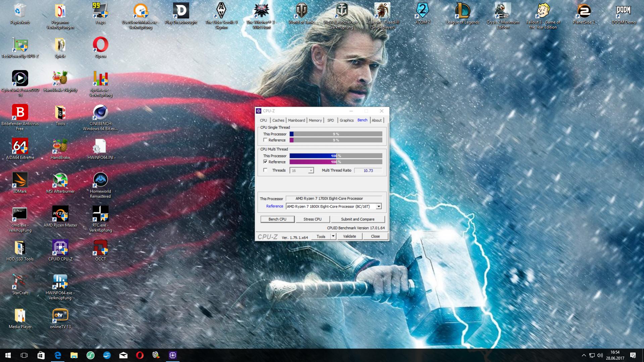The width and height of the screenshot is (644, 362).
Task: Expand the Tools dropdown arrow
Action: (x=333, y=236)
